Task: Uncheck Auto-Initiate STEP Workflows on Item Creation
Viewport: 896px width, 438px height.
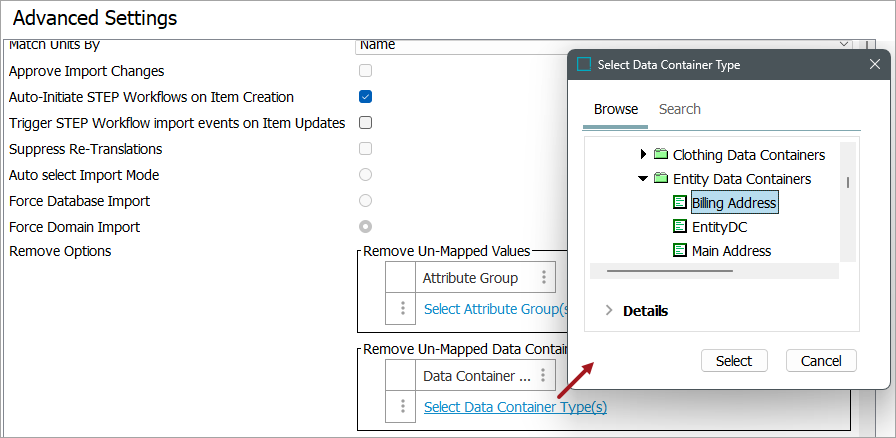Action: pyautogui.click(x=365, y=97)
